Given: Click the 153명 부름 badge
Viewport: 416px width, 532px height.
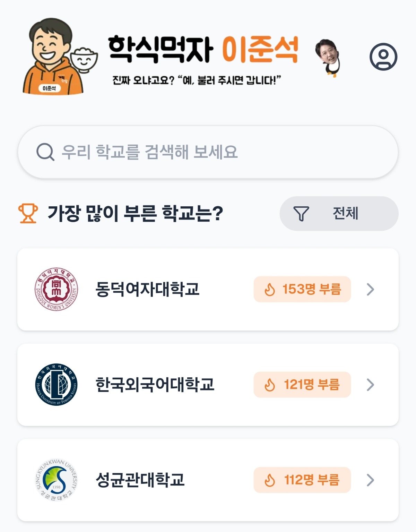Looking at the screenshot, I should (x=302, y=289).
